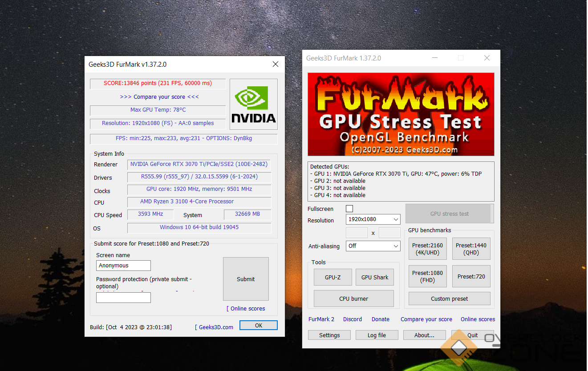
Task: Click the CPU Speed value '3593 MHz'
Action: pyautogui.click(x=150, y=214)
